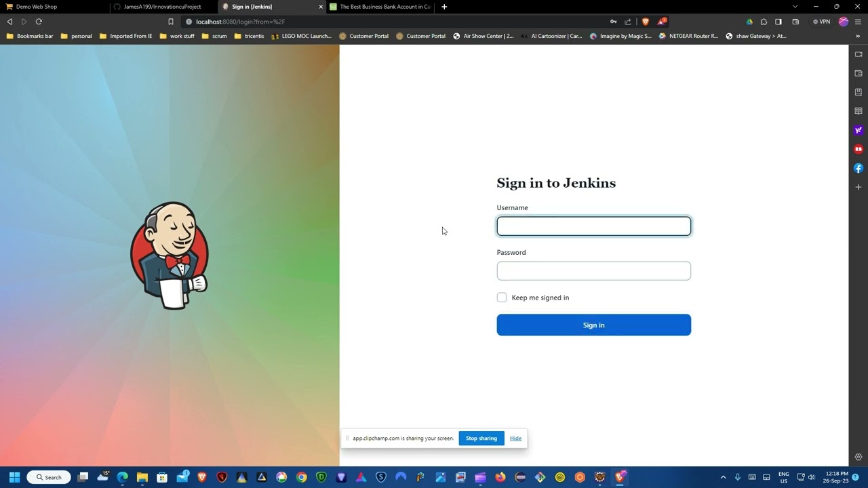Click the blue Sign in button
Image resolution: width=868 pixels, height=488 pixels.
pyautogui.click(x=593, y=325)
